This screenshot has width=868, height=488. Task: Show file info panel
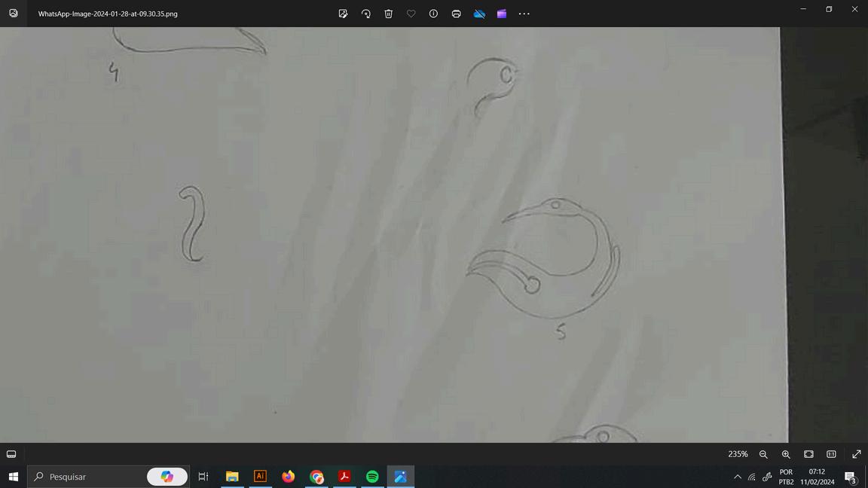point(433,14)
